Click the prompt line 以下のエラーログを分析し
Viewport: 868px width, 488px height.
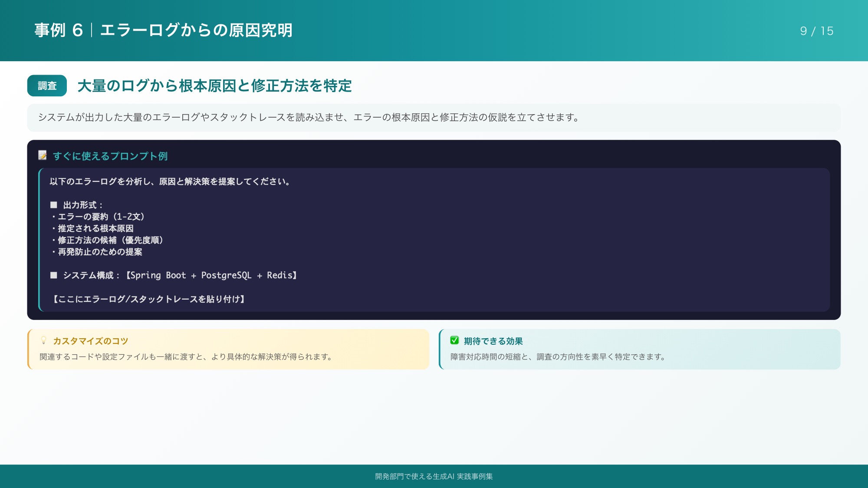(x=170, y=181)
